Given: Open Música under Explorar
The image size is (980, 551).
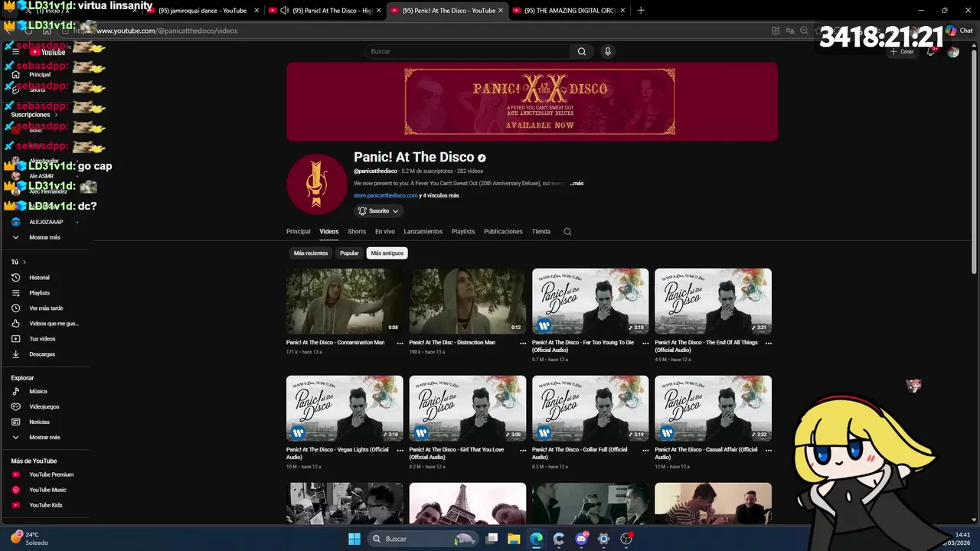Looking at the screenshot, I should pyautogui.click(x=46, y=391).
